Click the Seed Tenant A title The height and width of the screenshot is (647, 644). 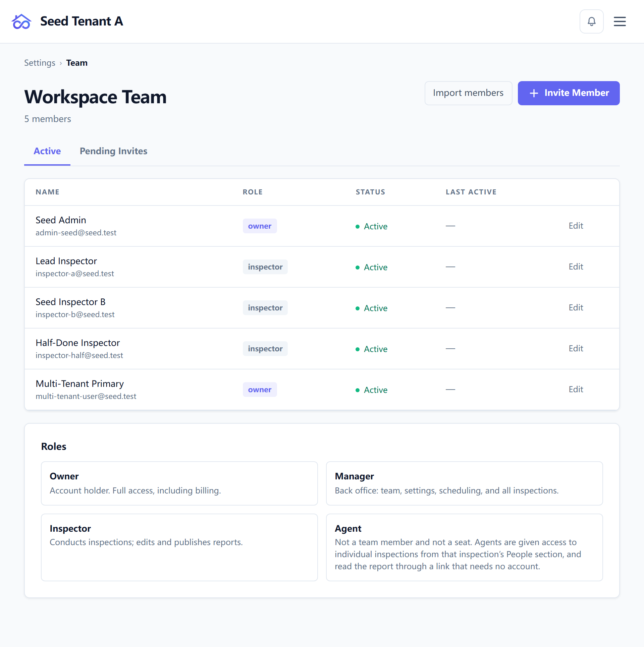point(82,21)
